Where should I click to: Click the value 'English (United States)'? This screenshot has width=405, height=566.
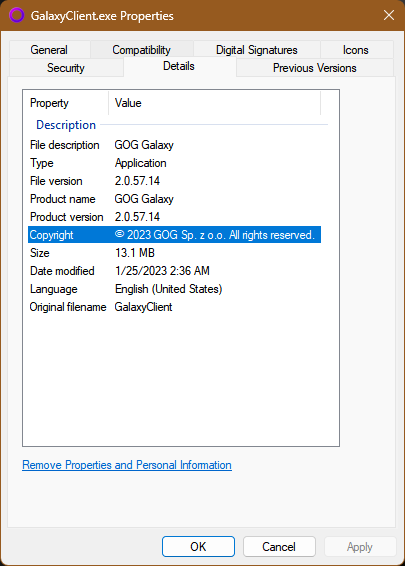(169, 289)
